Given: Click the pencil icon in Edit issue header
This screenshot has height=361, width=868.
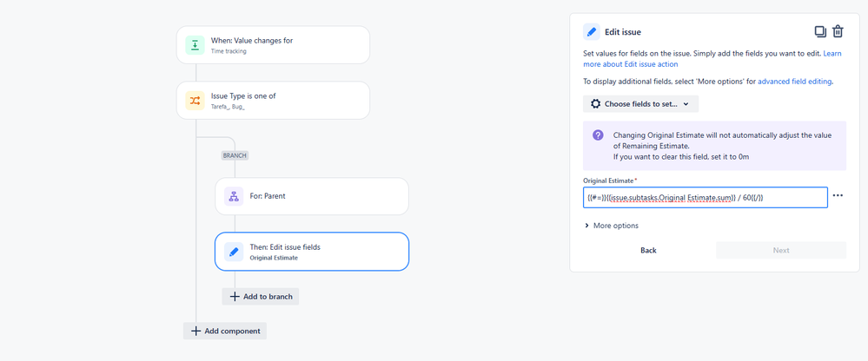Looking at the screenshot, I should [592, 32].
